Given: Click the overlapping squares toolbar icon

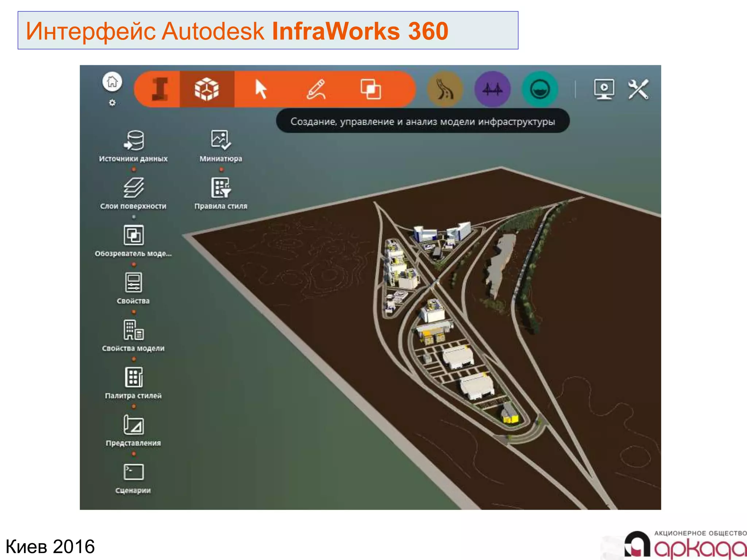Looking at the screenshot, I should [371, 89].
